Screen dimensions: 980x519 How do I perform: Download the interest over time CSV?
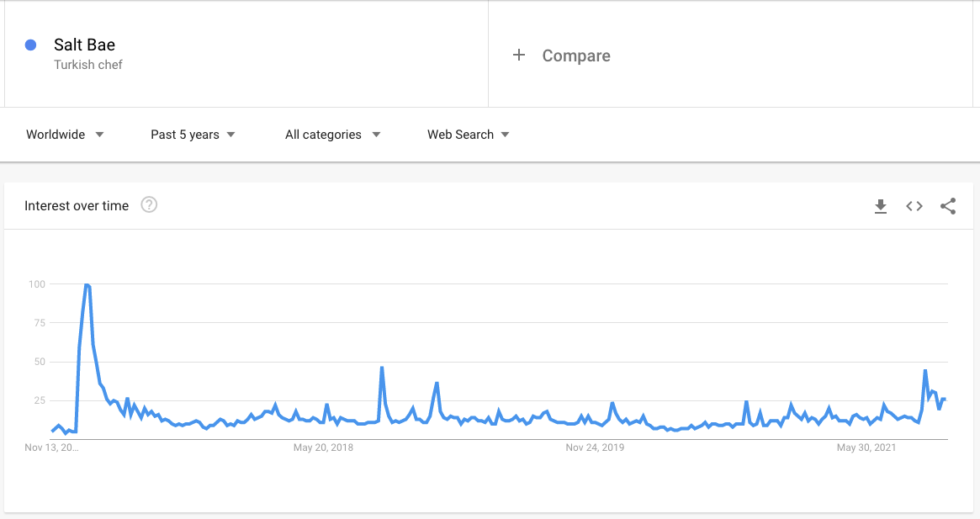pyautogui.click(x=881, y=206)
